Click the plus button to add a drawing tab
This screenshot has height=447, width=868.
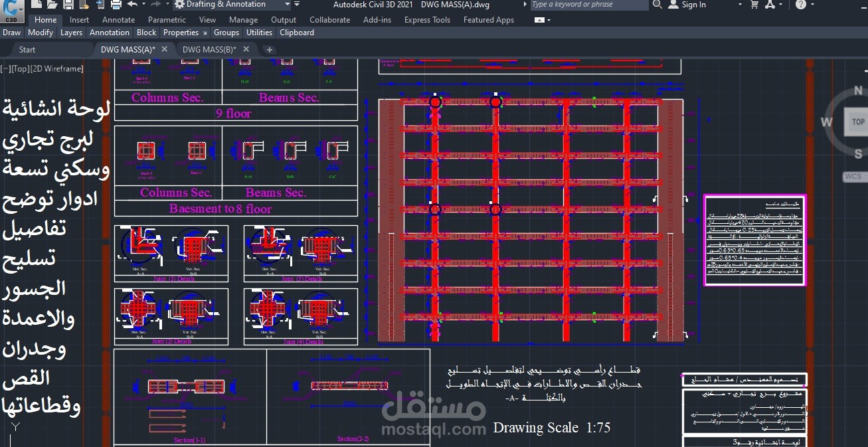[x=269, y=49]
